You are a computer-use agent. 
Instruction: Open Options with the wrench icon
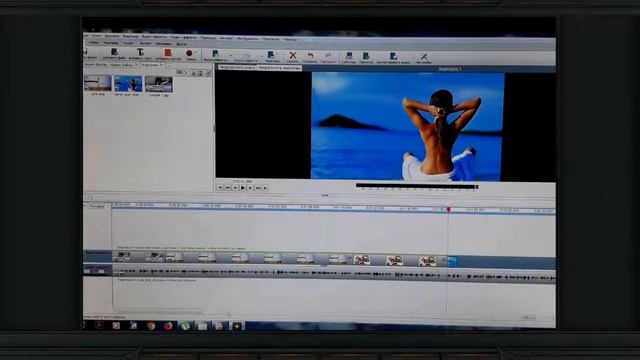click(x=424, y=58)
